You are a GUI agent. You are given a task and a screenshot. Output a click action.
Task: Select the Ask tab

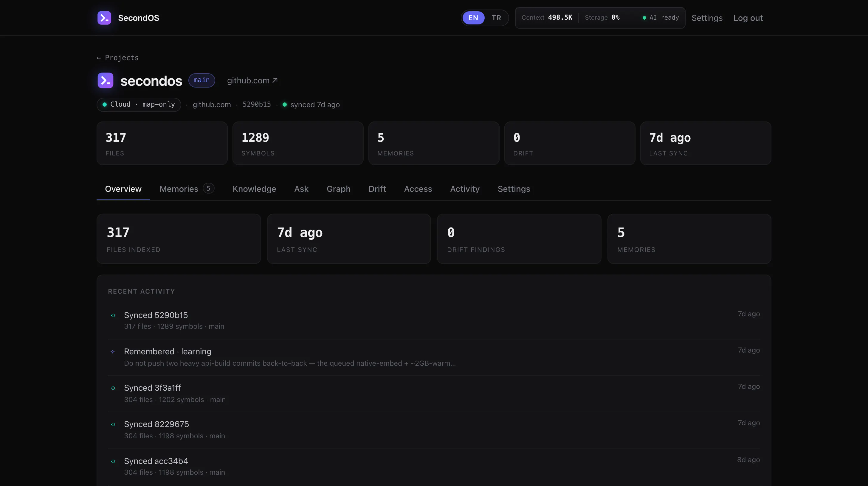coord(301,189)
